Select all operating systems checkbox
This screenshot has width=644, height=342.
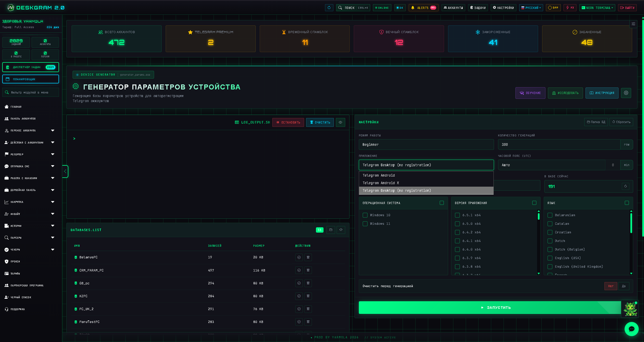point(442,203)
